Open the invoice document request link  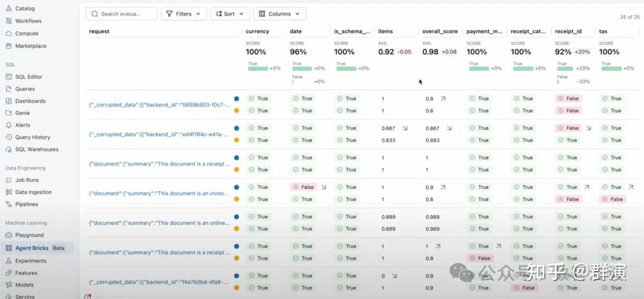pos(159,194)
